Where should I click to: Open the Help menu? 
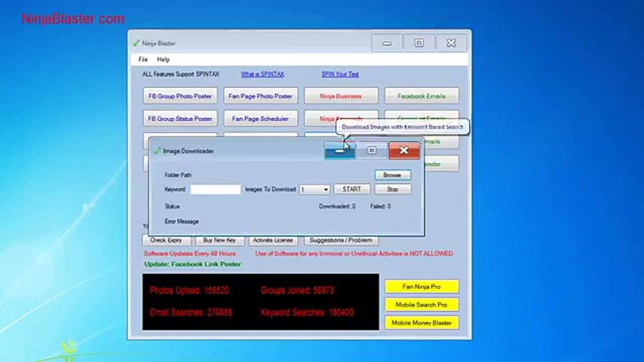[x=163, y=59]
